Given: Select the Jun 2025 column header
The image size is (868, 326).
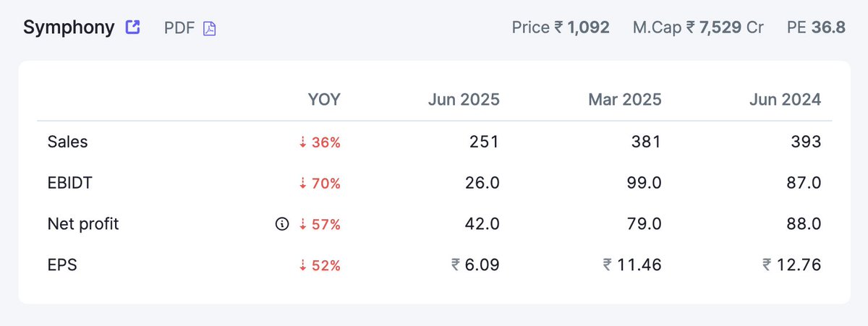Looking at the screenshot, I should [464, 100].
